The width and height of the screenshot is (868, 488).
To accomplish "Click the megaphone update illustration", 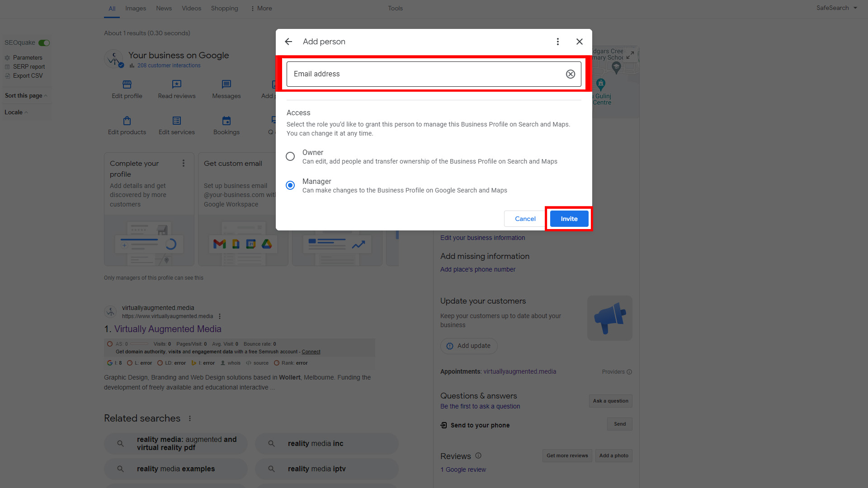I will pyautogui.click(x=609, y=318).
